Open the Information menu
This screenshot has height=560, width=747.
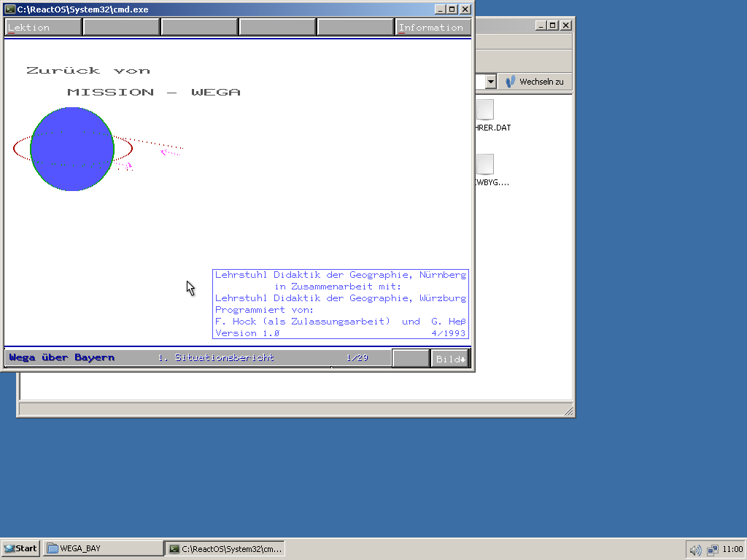pyautogui.click(x=431, y=28)
